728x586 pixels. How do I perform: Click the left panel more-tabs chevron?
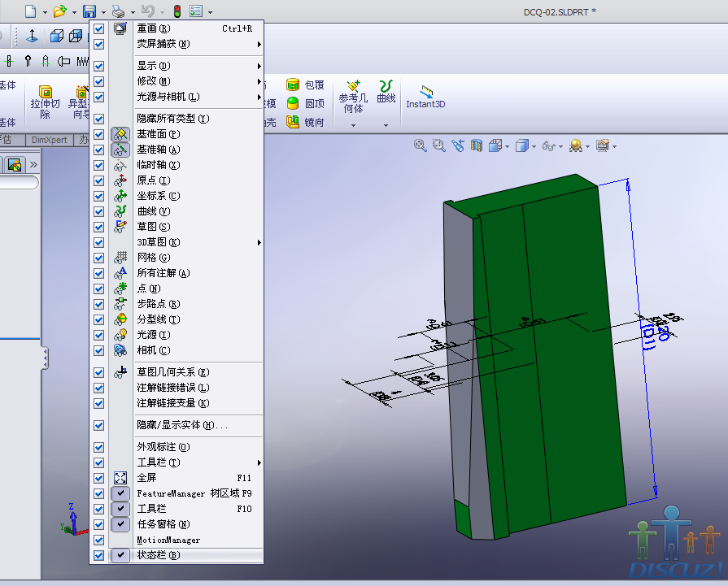(33, 165)
